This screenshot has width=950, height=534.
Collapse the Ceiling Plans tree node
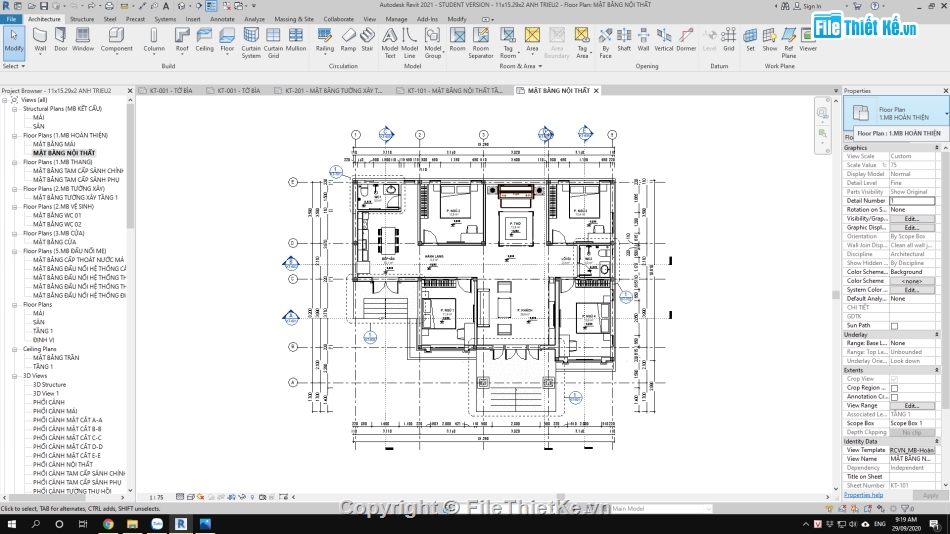coord(15,349)
